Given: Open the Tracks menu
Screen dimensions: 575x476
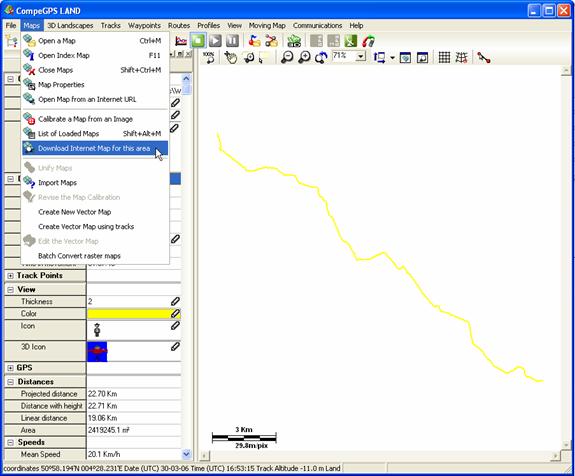Looking at the screenshot, I should [x=110, y=25].
